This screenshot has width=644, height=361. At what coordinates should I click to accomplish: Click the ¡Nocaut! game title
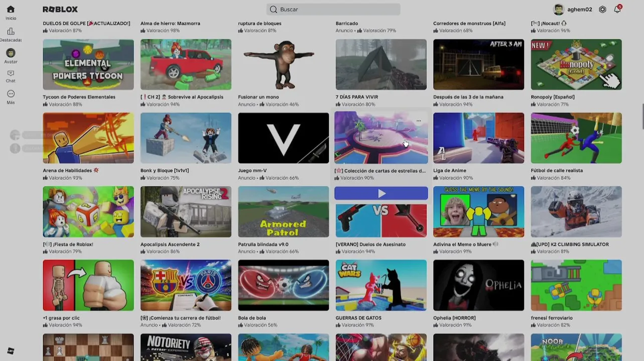(549, 24)
